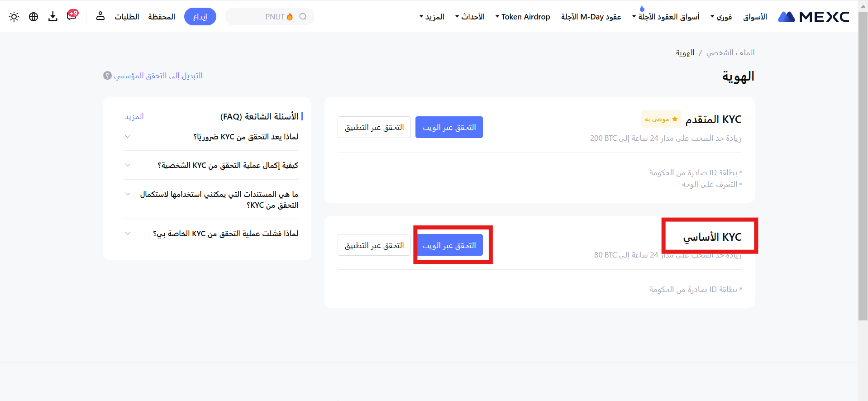Open the المحفظة wallet menu
This screenshot has width=868, height=401.
click(x=162, y=17)
